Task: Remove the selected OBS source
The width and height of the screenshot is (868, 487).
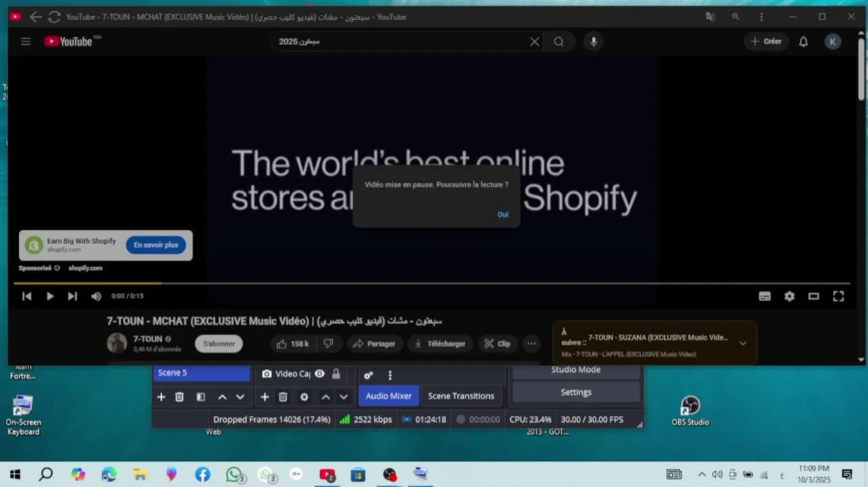Action: pyautogui.click(x=283, y=397)
